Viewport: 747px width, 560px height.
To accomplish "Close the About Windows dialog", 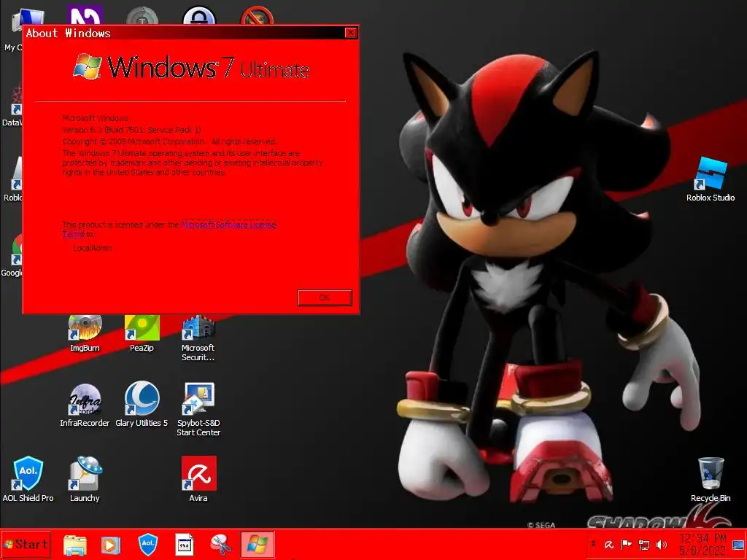I will 351,32.
